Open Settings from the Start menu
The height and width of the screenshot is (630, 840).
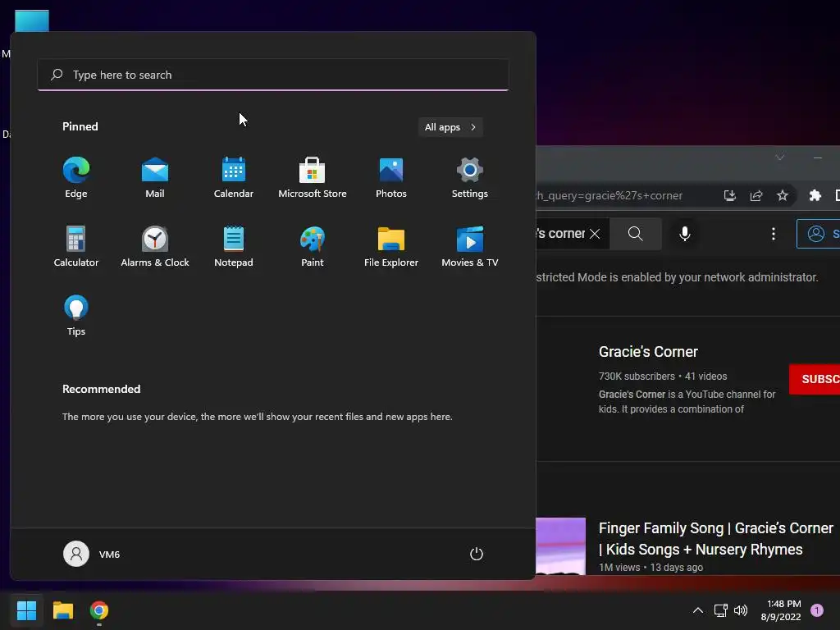470,178
